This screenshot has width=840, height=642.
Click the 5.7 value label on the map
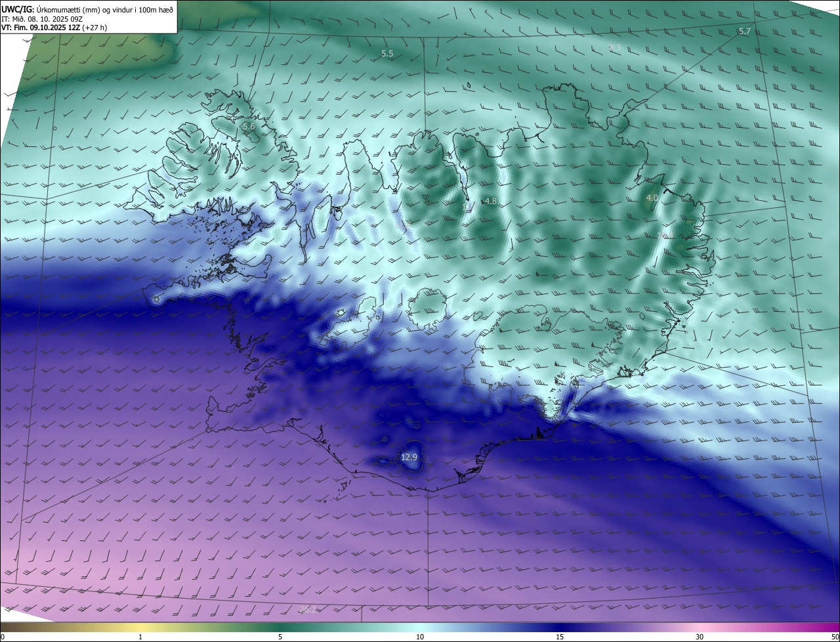click(744, 32)
